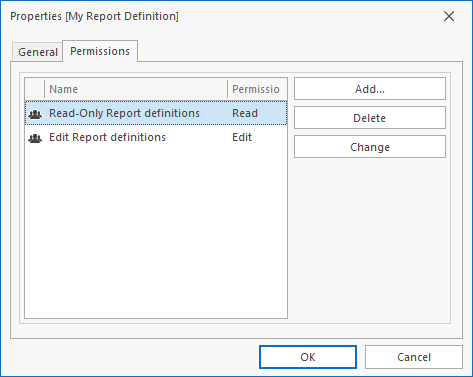Click the blank icon column header

point(35,89)
